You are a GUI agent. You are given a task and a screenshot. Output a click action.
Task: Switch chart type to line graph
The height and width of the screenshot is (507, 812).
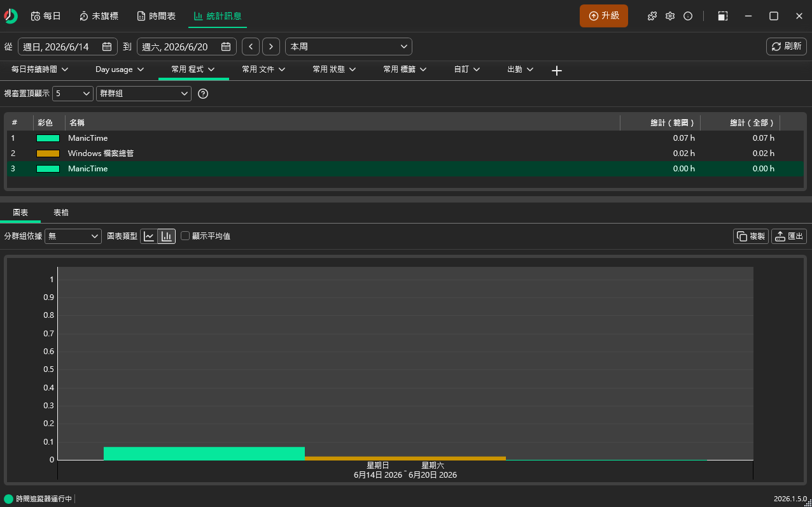pos(149,236)
